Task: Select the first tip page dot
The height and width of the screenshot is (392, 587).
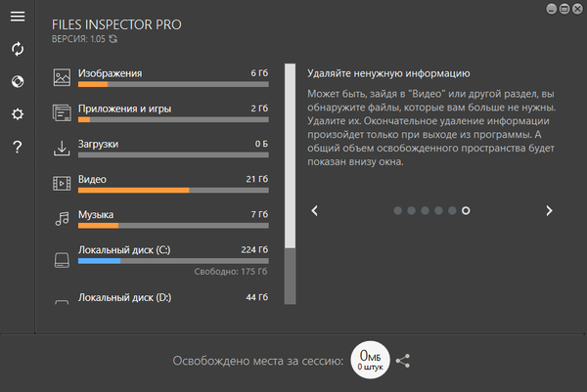Action: (397, 210)
